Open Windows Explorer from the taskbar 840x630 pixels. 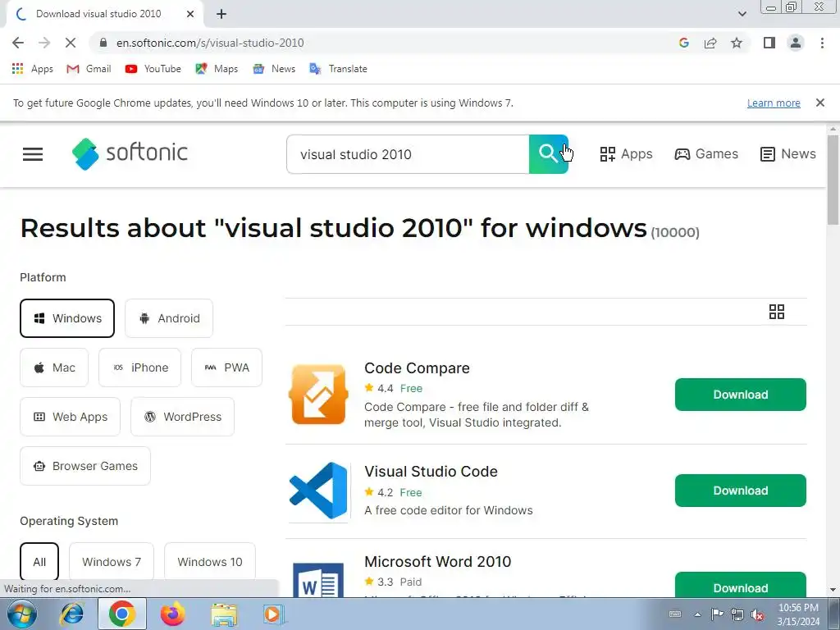[224, 614]
